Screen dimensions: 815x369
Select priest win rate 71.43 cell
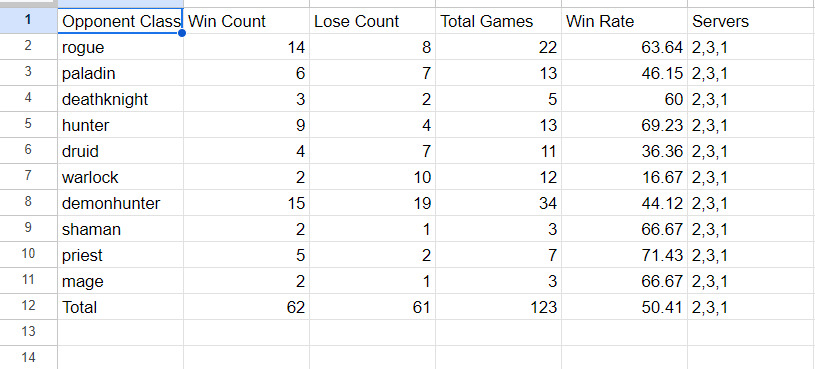(x=624, y=255)
